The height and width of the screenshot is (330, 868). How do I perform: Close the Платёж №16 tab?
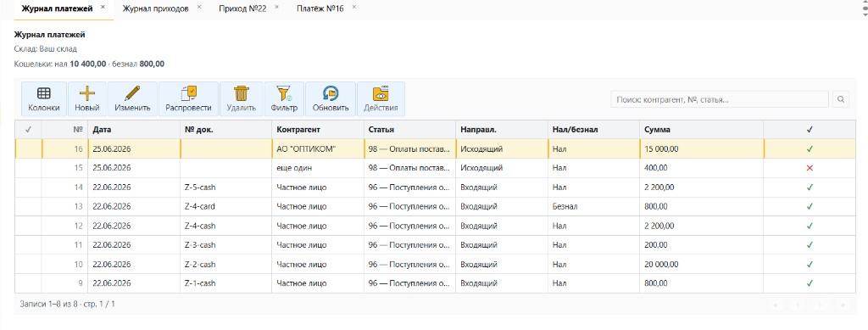point(354,7)
